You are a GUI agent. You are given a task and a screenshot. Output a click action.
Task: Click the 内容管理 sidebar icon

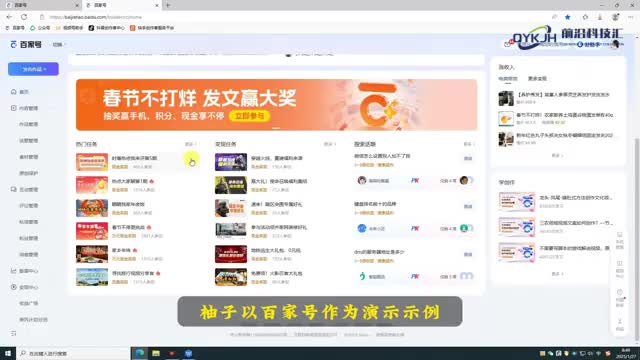pyautogui.click(x=13, y=108)
